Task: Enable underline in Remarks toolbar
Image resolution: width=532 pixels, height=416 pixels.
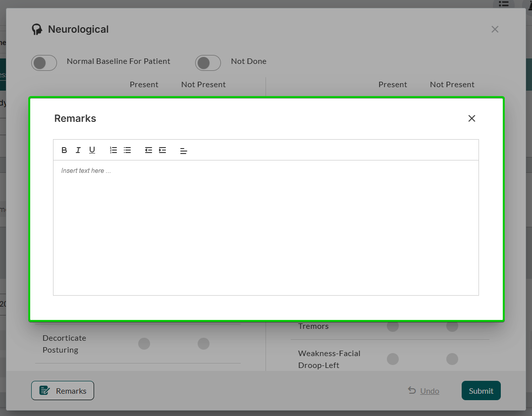Action: (92, 150)
